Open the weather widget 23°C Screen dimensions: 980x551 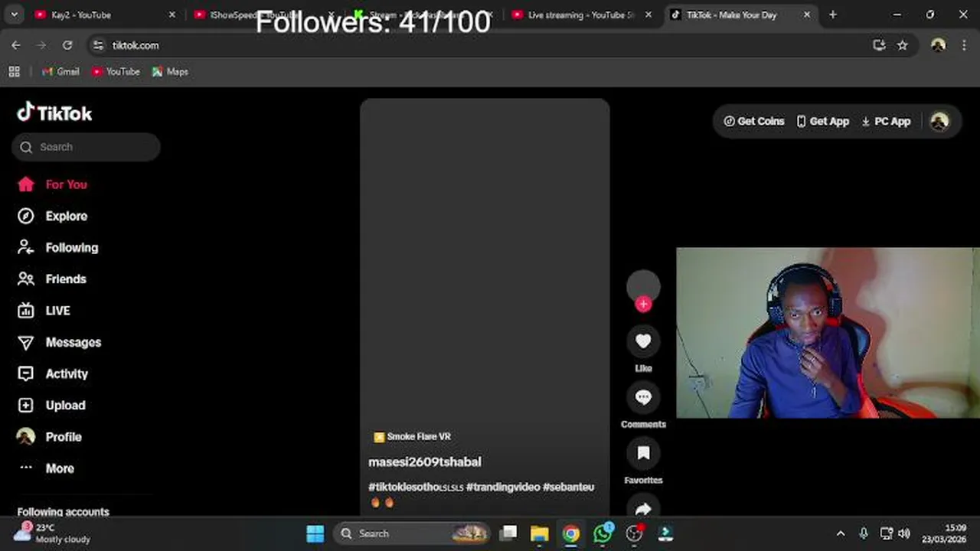[x=52, y=533]
